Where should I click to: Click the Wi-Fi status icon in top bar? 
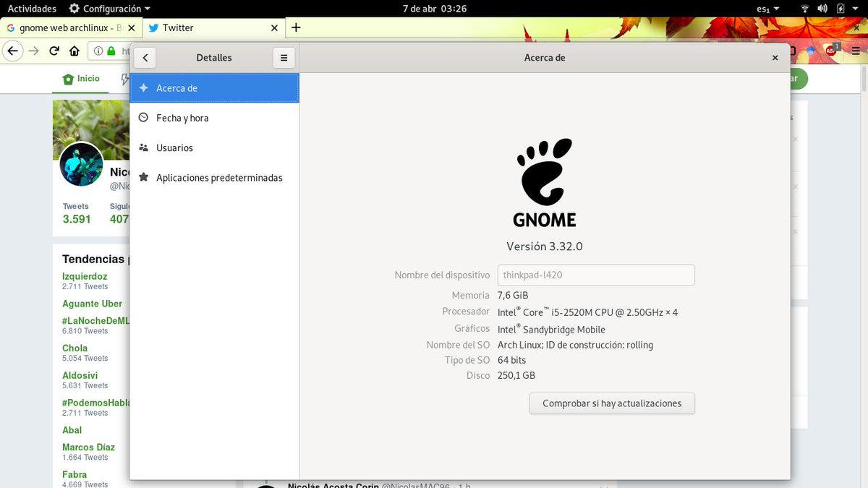pyautogui.click(x=805, y=9)
